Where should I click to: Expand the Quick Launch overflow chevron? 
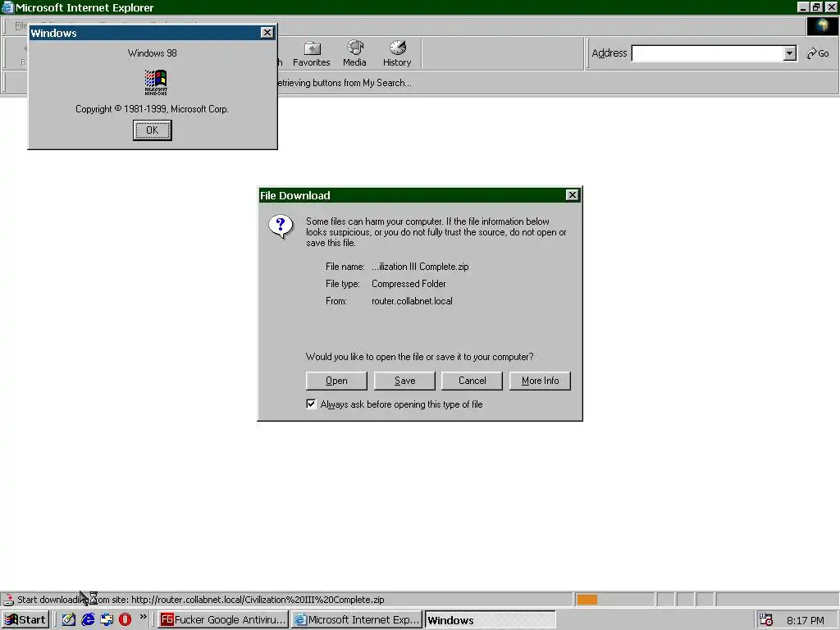143,617
